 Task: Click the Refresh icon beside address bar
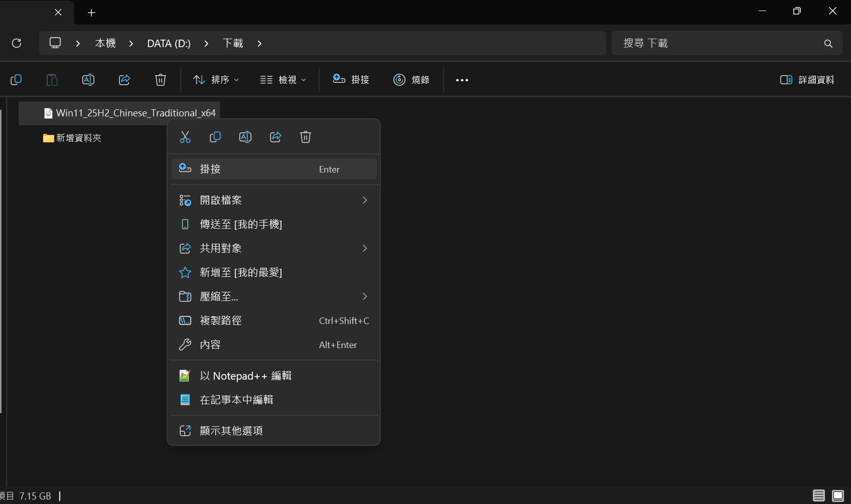tap(17, 43)
